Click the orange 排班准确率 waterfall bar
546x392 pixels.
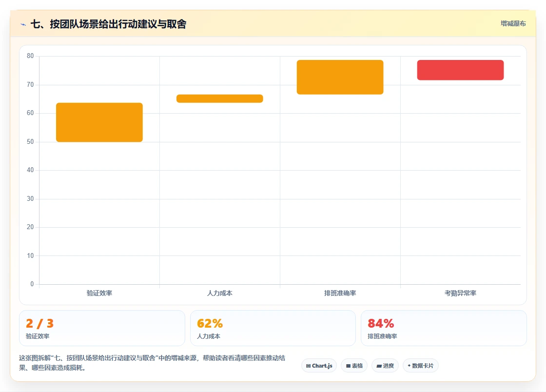click(340, 77)
